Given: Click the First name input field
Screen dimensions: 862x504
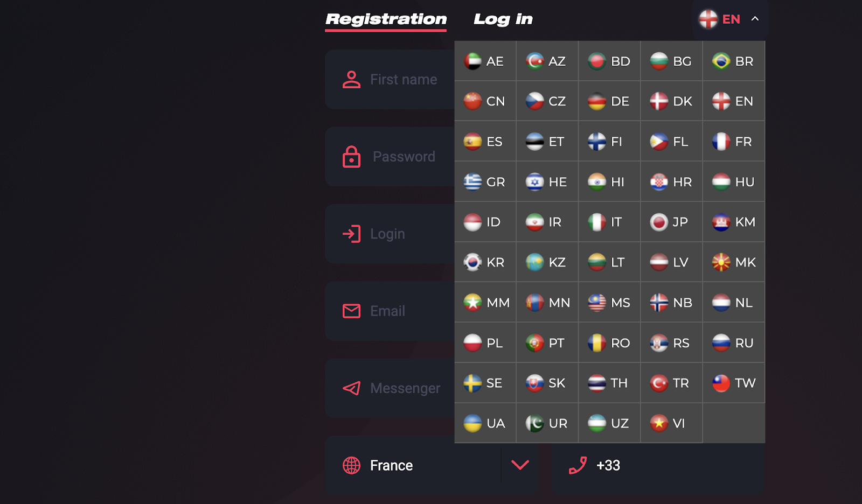Looking at the screenshot, I should point(390,80).
